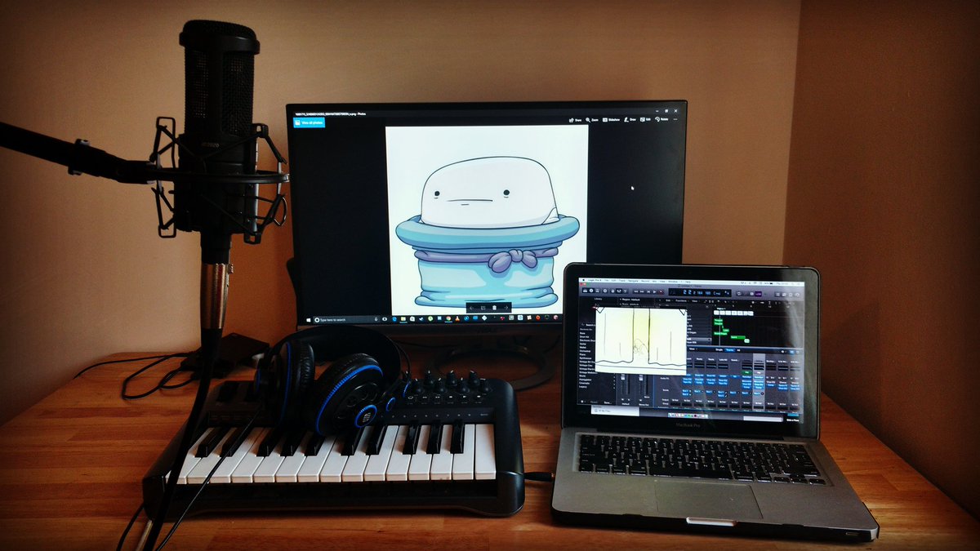Open the File menu in Logic Pro
Screen dimensions: 980x551
(606, 281)
